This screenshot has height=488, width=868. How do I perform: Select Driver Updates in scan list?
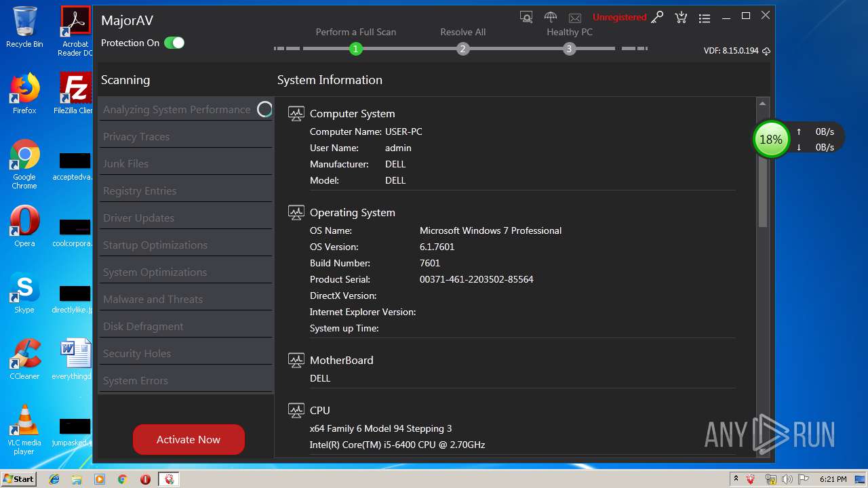point(186,218)
